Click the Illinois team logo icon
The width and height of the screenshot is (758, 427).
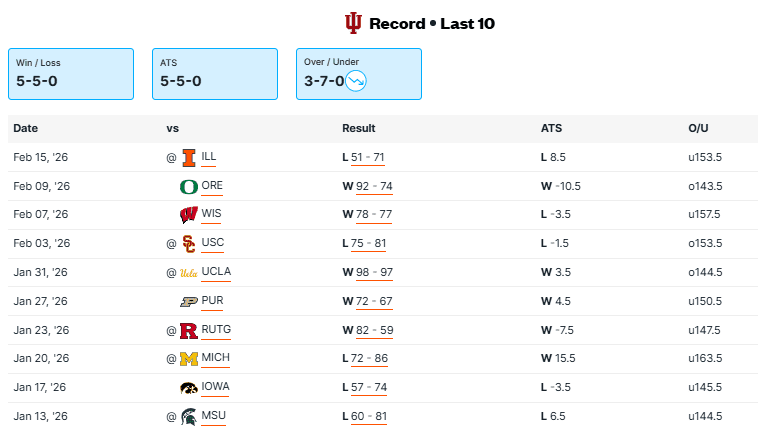189,157
